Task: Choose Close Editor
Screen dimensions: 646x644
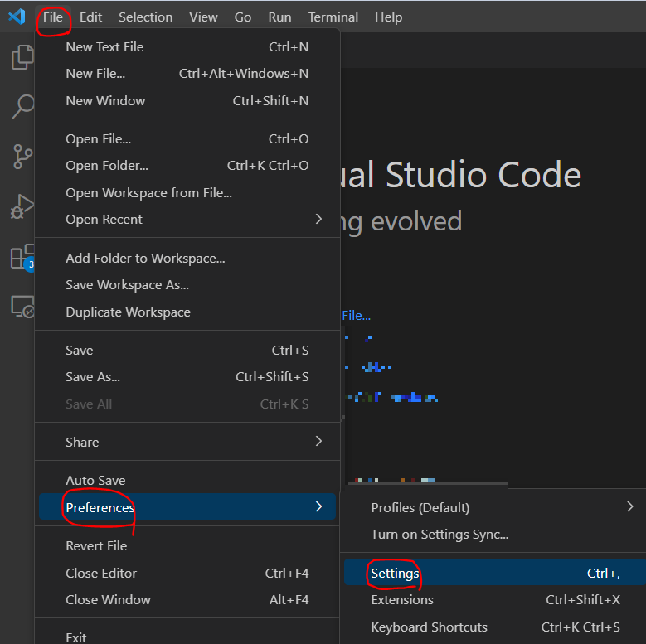Action: pyautogui.click(x=187, y=574)
